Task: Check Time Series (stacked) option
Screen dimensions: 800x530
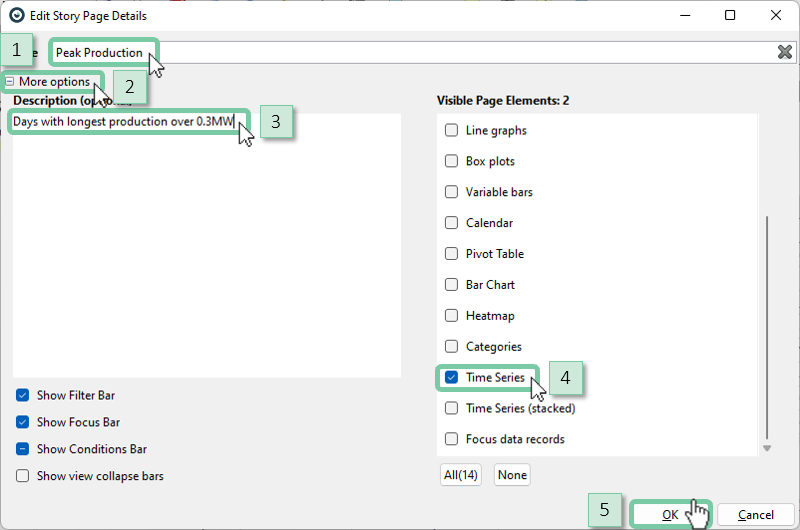Action: [x=452, y=409]
